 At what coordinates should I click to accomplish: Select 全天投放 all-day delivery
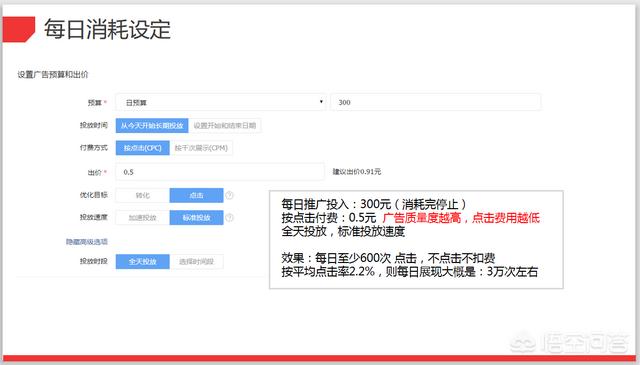tap(142, 261)
